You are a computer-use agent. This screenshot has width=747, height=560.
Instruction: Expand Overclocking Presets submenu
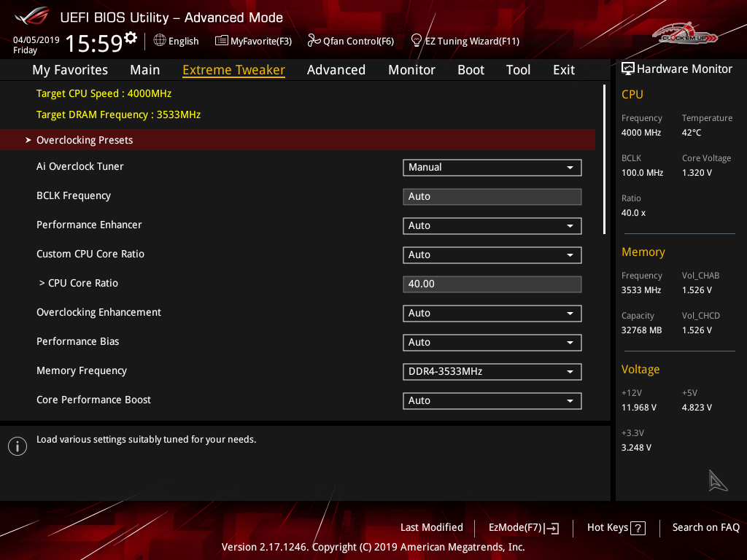(85, 140)
